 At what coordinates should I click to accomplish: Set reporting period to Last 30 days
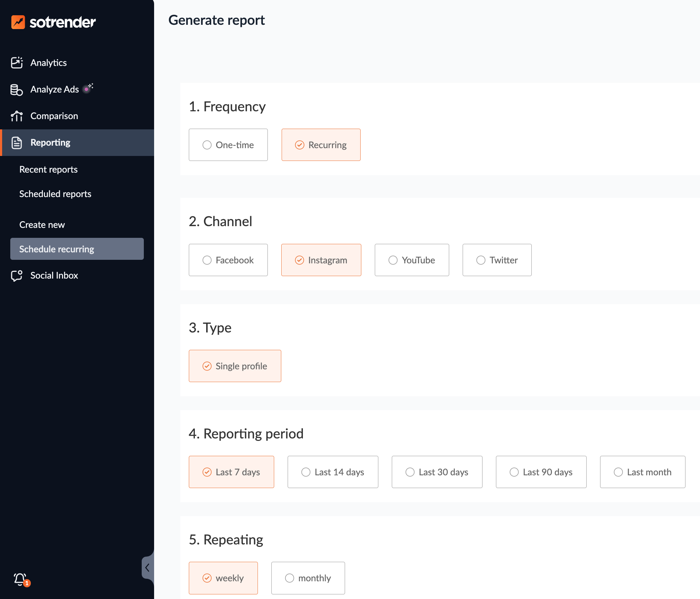tap(437, 472)
